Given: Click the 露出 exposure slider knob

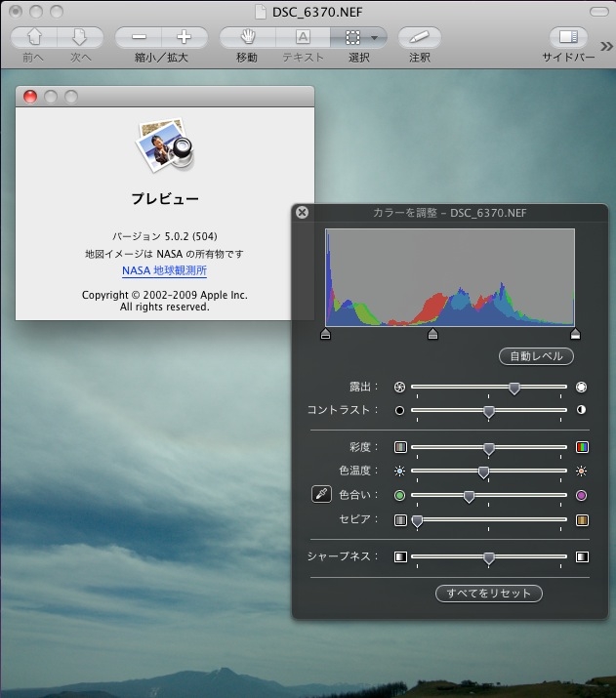Looking at the screenshot, I should (514, 388).
